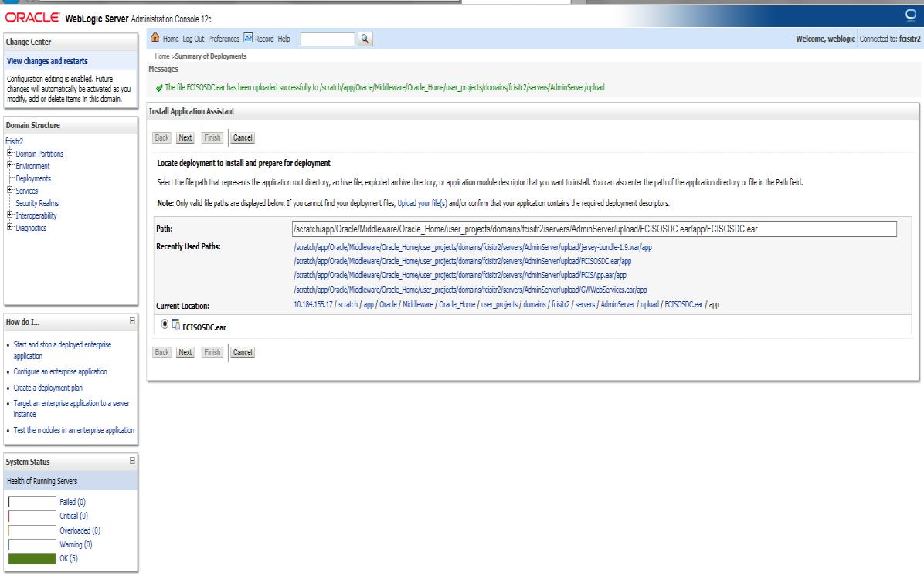Click scratch in Current Location path

point(348,304)
